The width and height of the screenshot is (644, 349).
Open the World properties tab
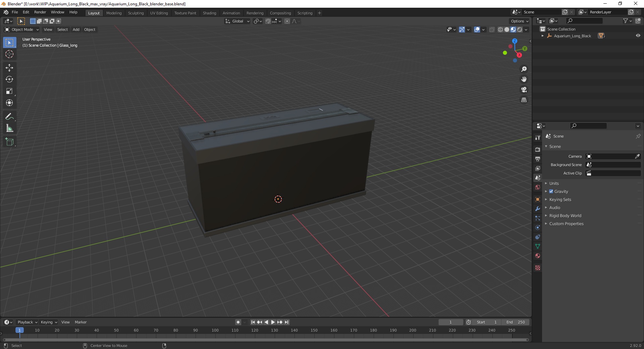(x=538, y=187)
